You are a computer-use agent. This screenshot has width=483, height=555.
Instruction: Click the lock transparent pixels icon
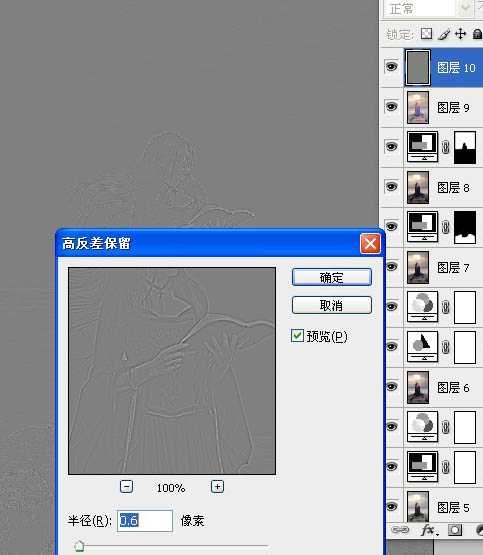tap(426, 34)
